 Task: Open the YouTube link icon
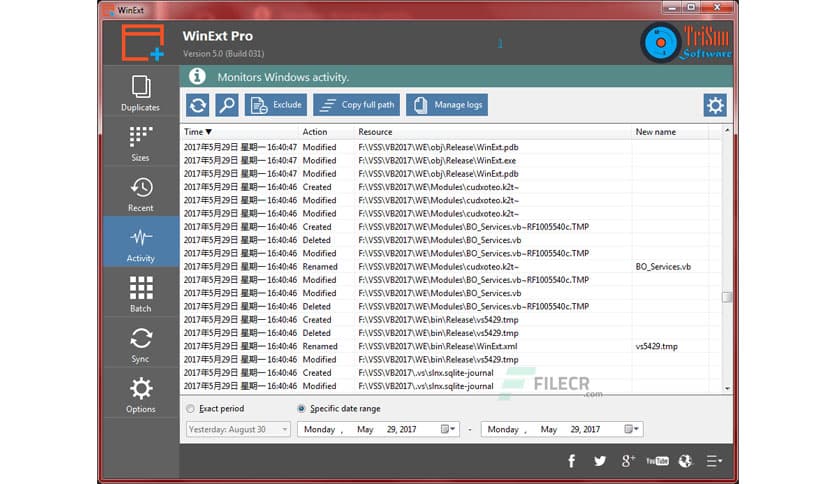657,461
